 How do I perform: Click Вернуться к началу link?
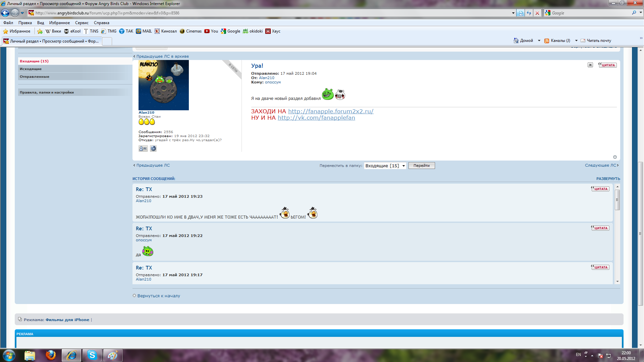tap(159, 296)
